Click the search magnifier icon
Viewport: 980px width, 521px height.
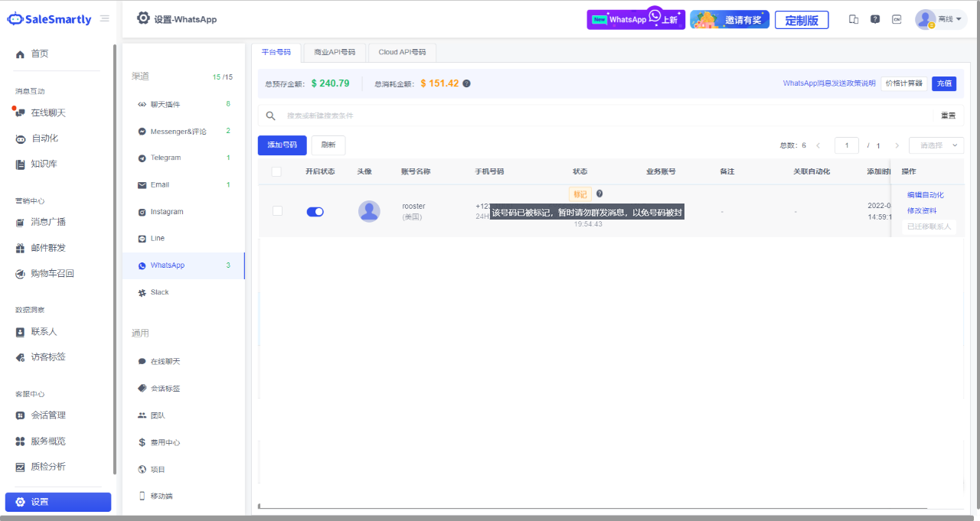pyautogui.click(x=270, y=116)
